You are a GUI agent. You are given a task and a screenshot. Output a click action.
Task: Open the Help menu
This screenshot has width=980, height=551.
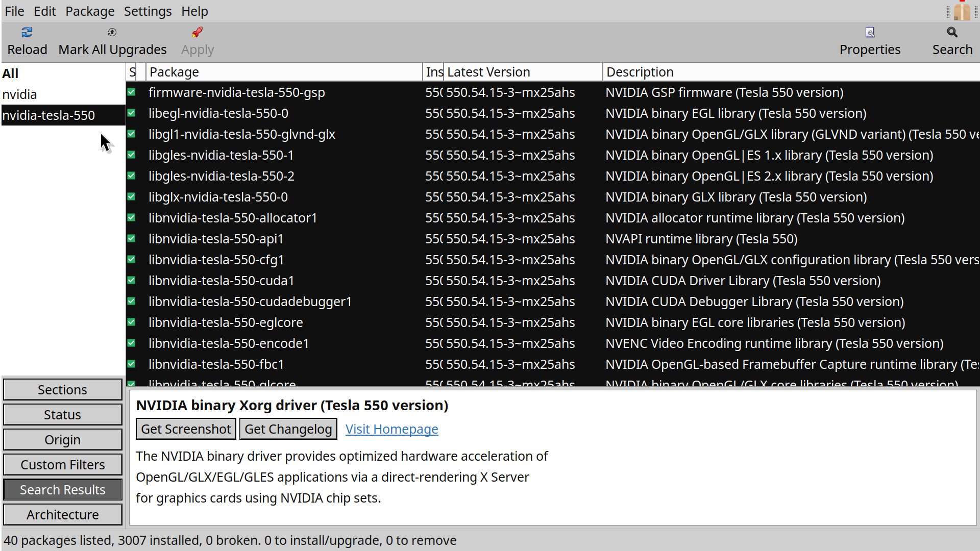pos(194,11)
